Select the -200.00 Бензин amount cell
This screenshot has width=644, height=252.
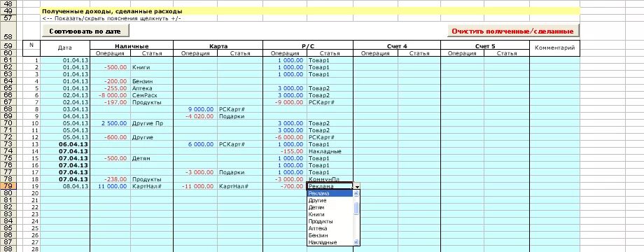point(110,81)
